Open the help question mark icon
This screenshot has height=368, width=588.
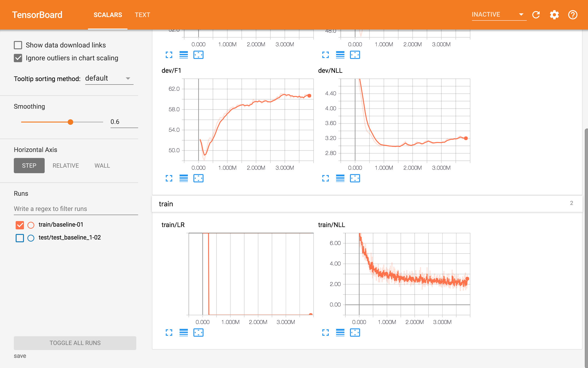pyautogui.click(x=572, y=15)
